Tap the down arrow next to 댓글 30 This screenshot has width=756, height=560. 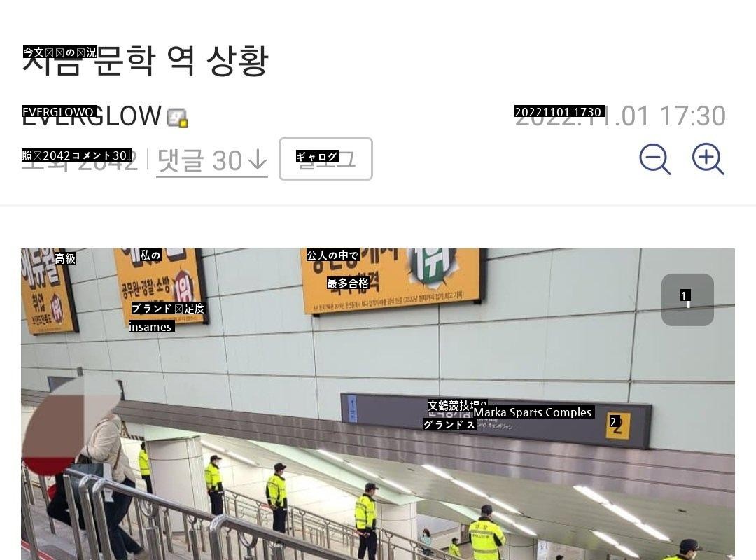(x=258, y=160)
